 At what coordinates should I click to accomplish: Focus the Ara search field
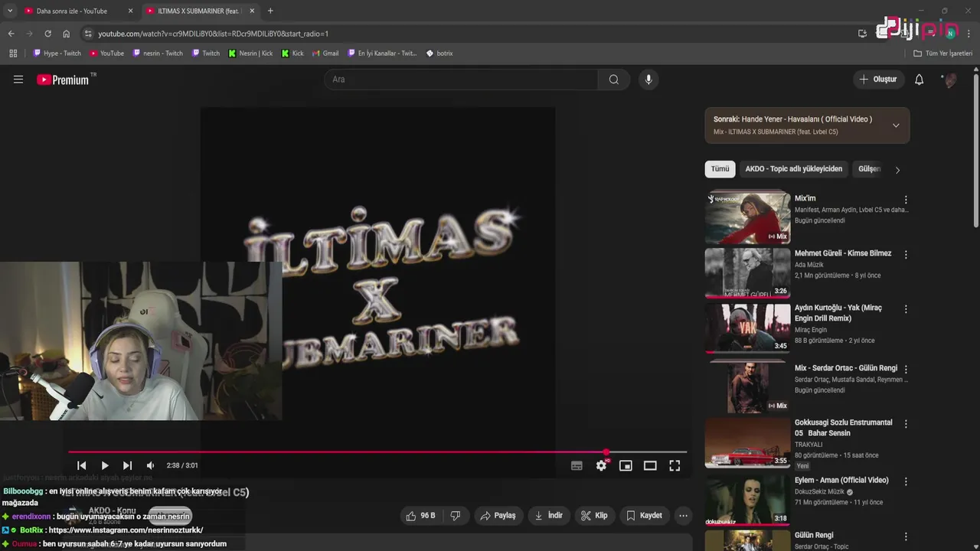coord(462,80)
